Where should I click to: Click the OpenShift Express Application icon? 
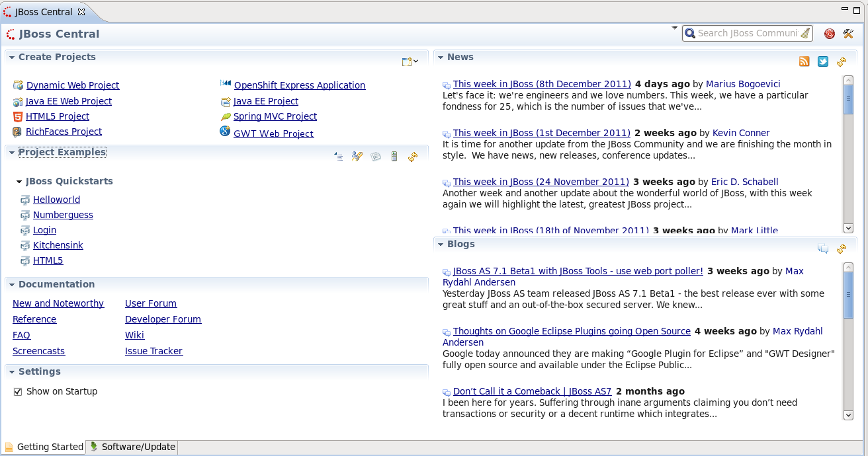click(x=226, y=84)
